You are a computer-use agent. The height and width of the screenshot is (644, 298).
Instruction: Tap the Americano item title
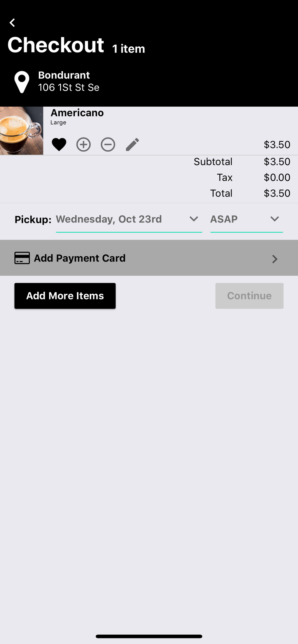pyautogui.click(x=77, y=113)
